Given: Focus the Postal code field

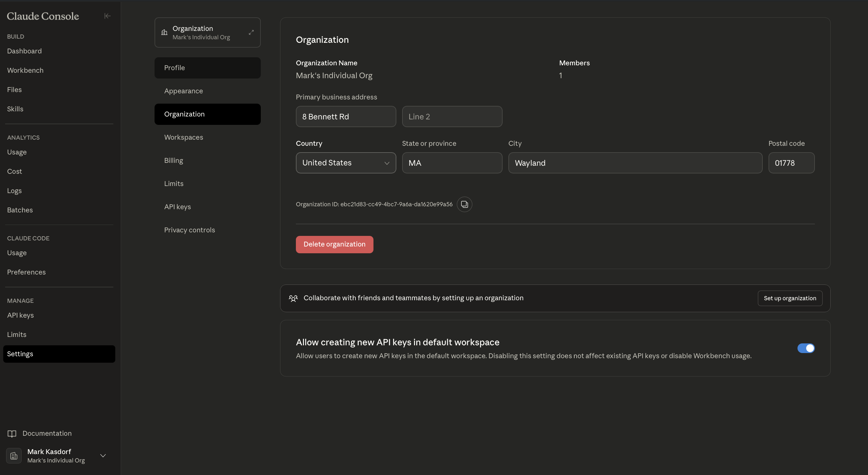Looking at the screenshot, I should tap(791, 163).
